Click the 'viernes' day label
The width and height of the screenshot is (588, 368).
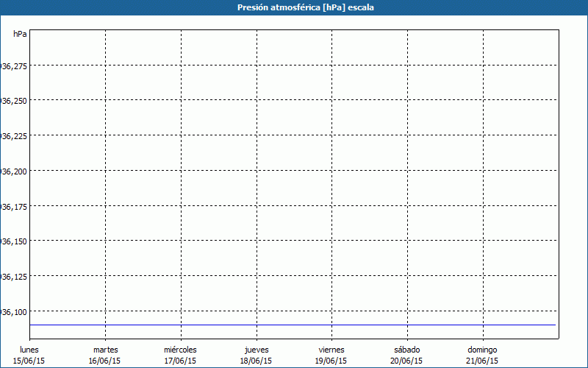click(331, 350)
